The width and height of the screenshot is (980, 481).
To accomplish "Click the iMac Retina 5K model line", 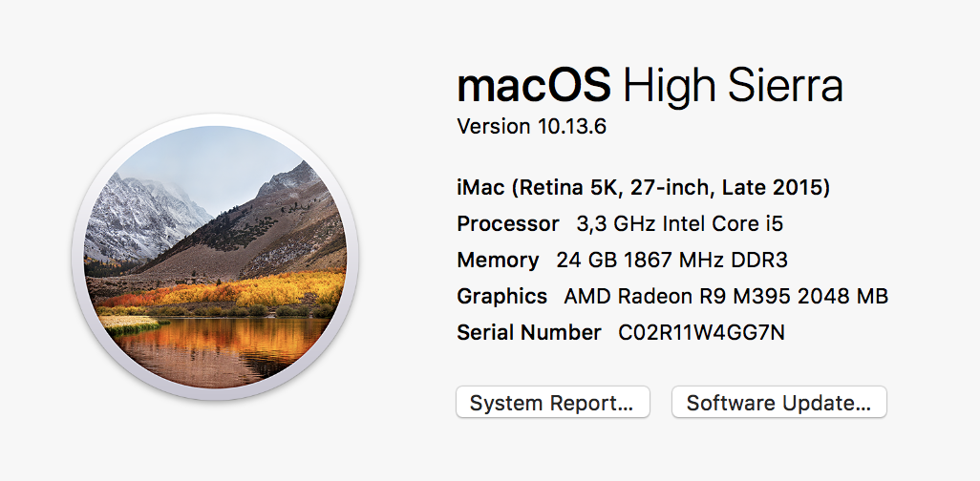I will pos(643,188).
